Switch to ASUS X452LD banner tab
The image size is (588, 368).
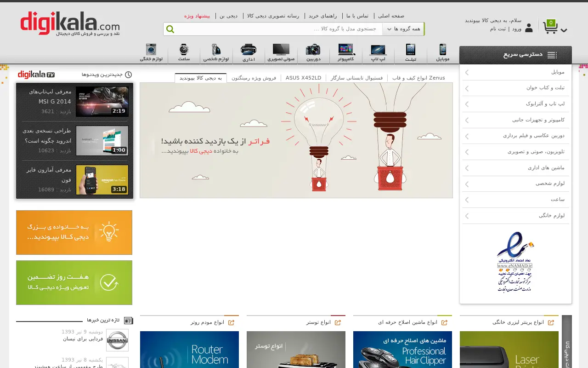tap(303, 78)
